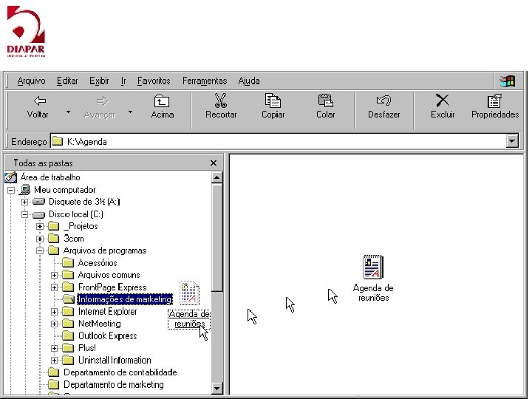Open the Ir menu
Viewport: 532px width, 399px height.
coord(123,81)
